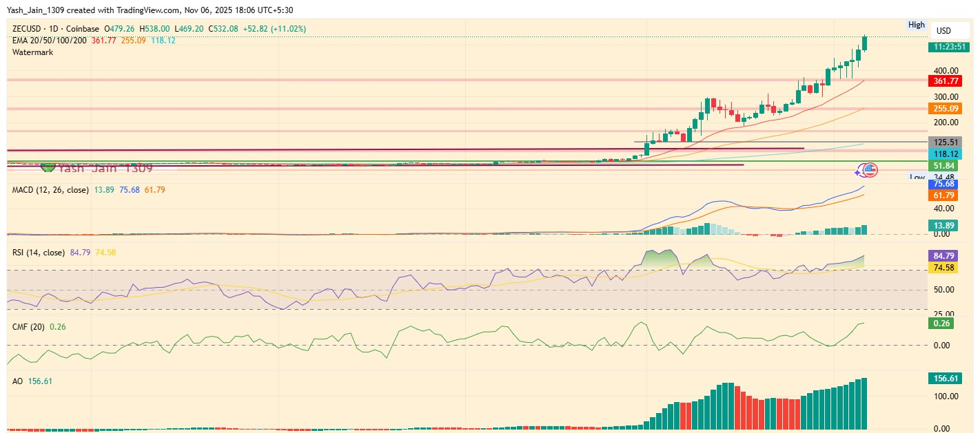Click the change value +52.82 (+11.02%)
980x433 pixels.
tap(274, 29)
